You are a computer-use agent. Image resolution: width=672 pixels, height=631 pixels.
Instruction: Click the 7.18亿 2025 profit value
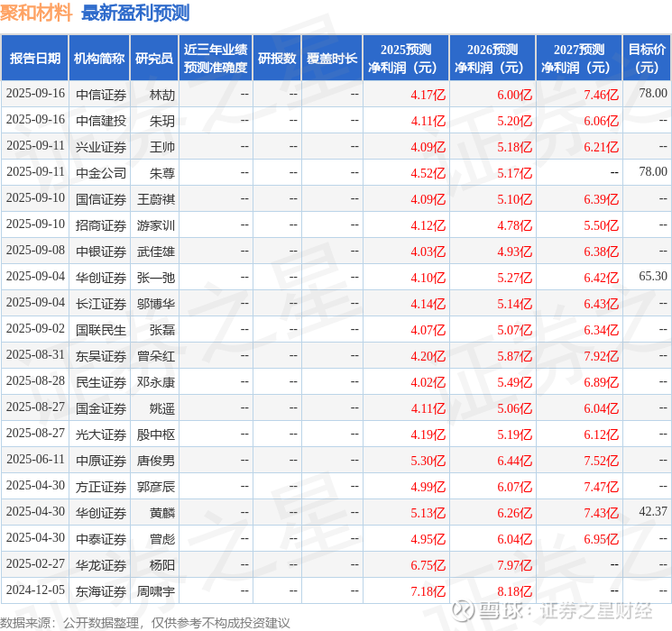click(x=428, y=591)
